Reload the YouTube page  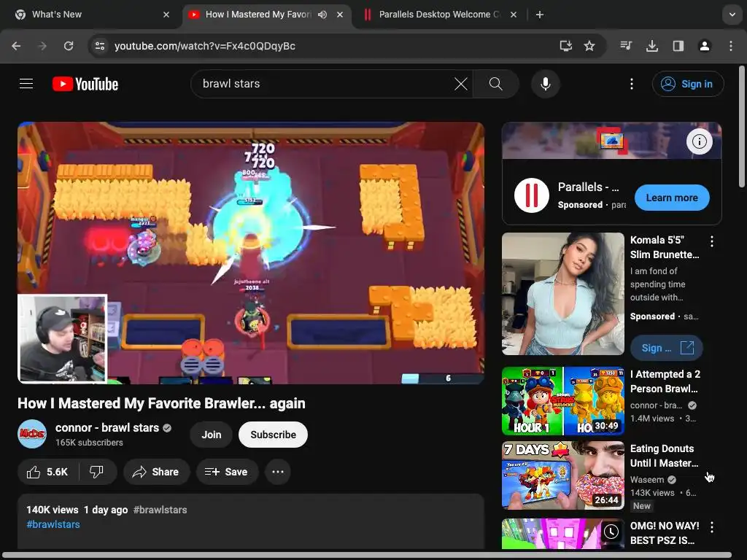coord(69,46)
